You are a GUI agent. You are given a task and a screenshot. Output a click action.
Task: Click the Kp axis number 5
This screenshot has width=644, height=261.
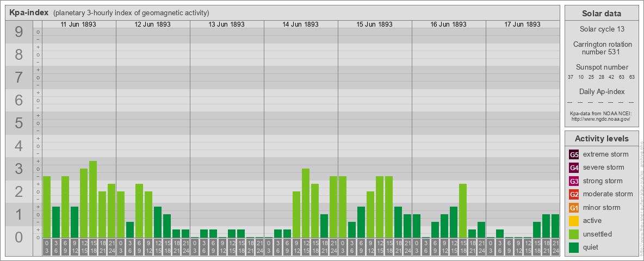19,123
